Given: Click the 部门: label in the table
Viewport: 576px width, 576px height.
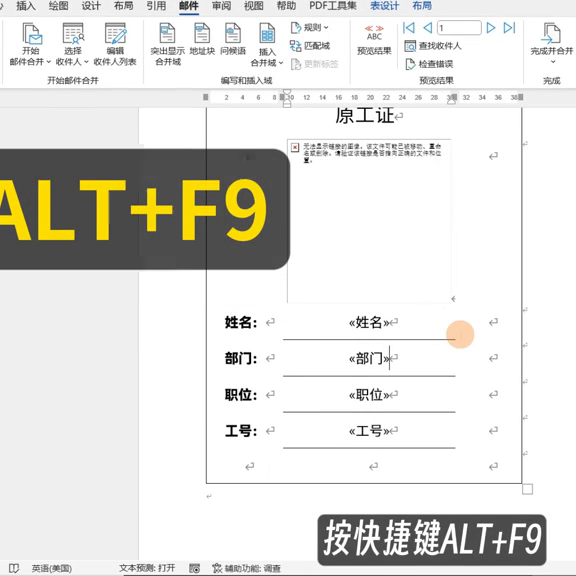Looking at the screenshot, I should click(241, 359).
